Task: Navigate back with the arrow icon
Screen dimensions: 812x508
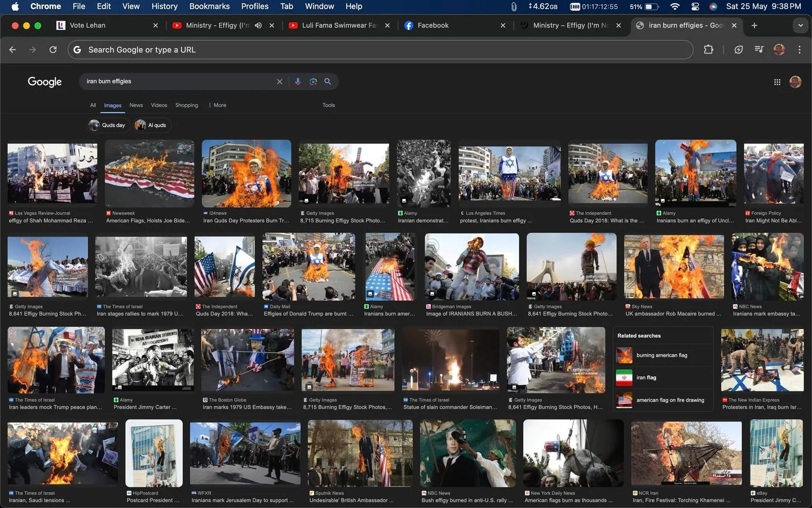Action: coord(12,49)
